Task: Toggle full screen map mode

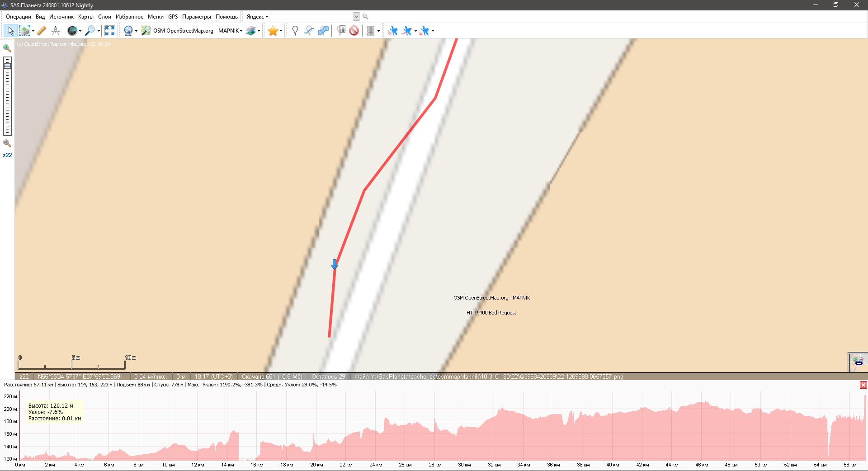Action: 110,31
